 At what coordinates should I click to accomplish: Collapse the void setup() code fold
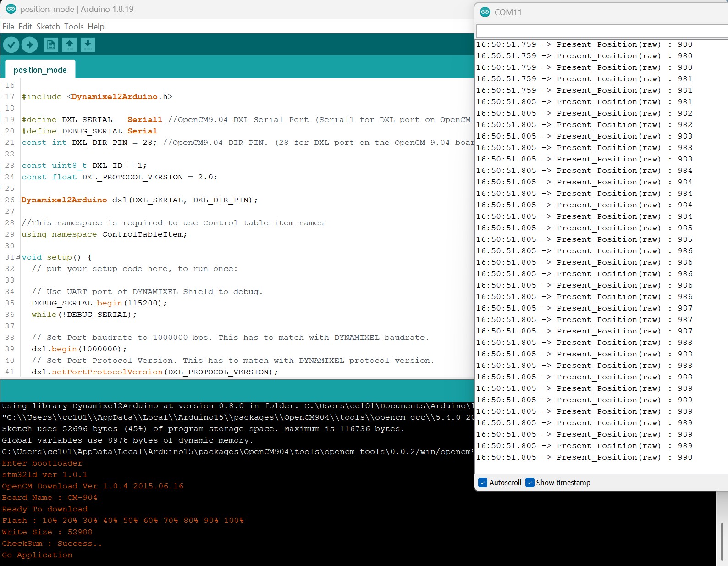click(x=18, y=257)
